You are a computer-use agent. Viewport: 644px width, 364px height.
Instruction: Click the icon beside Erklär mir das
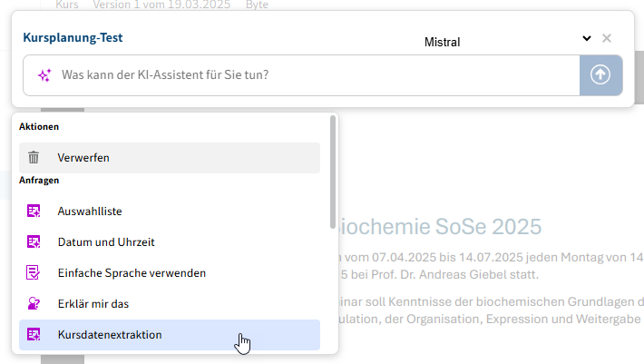tap(34, 303)
